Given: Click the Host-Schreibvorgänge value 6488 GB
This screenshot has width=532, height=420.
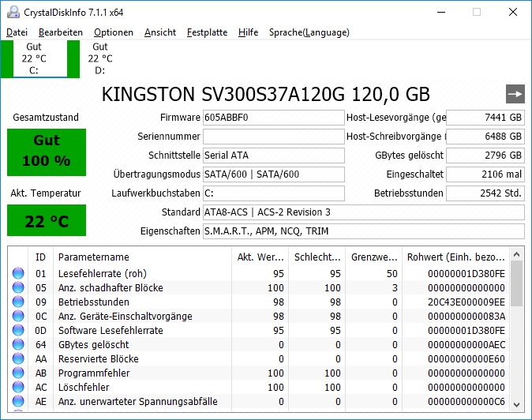Looking at the screenshot, I should [485, 137].
